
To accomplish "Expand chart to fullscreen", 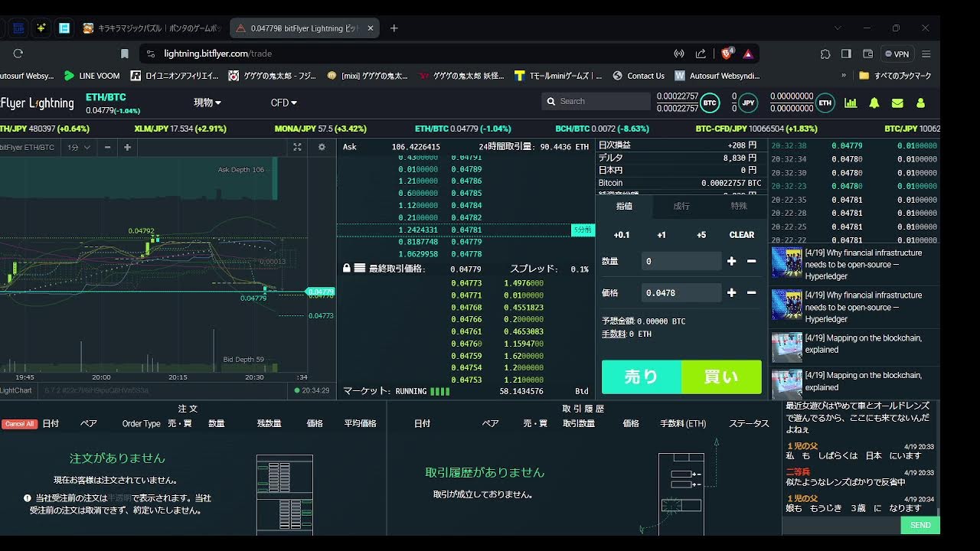I will [x=298, y=147].
